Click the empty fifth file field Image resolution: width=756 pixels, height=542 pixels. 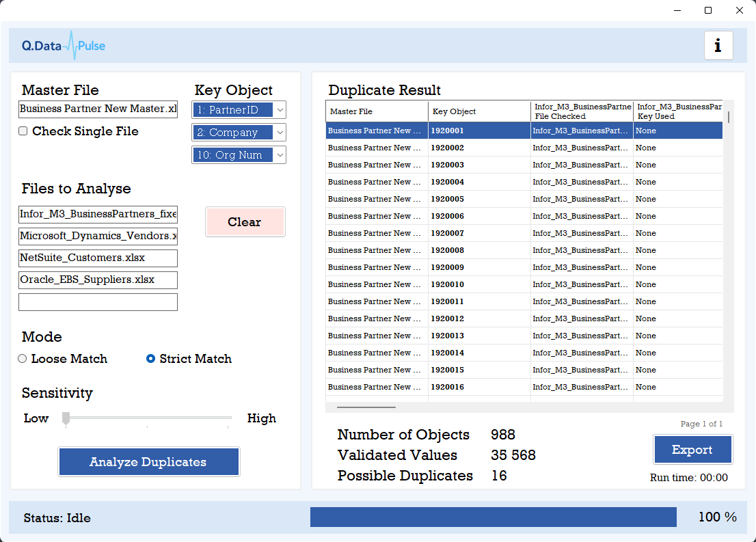pyautogui.click(x=98, y=302)
